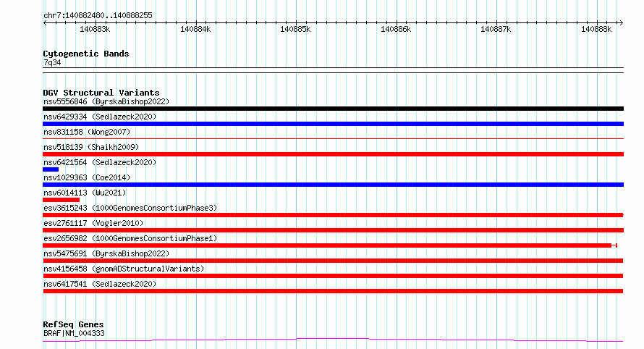
Task: Click the 140886k ruler tick label
Action: point(396,29)
